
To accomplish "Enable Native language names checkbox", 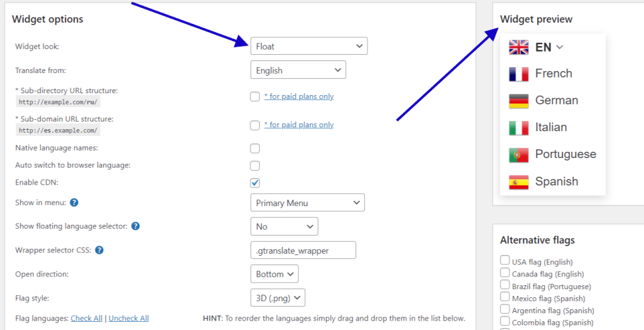I will pos(255,148).
